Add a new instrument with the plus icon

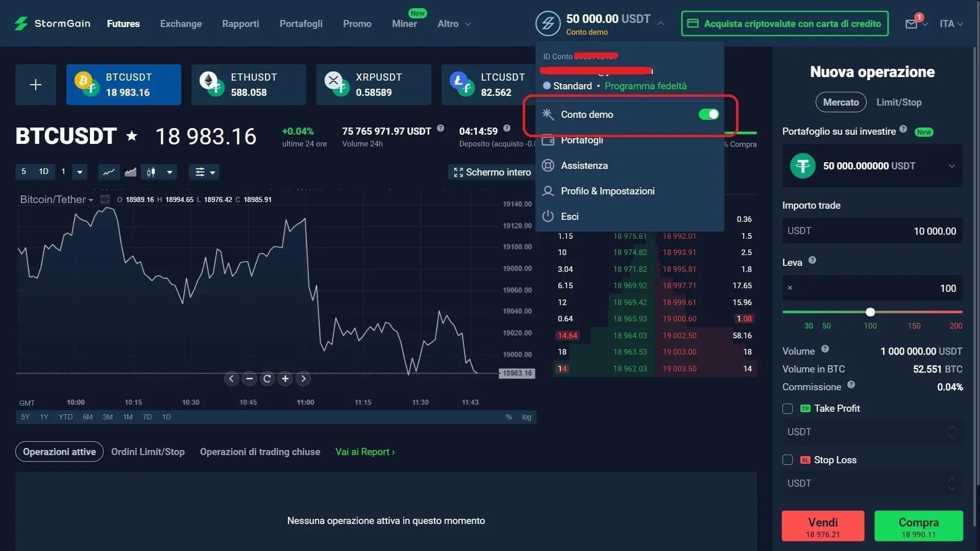35,84
